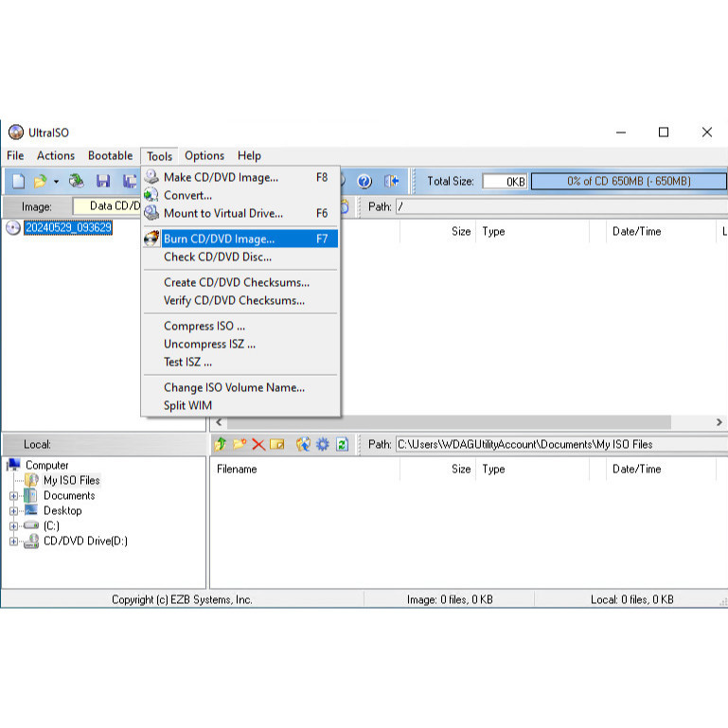Image resolution: width=728 pixels, height=728 pixels.
Task: Expand the Desktop tree node
Action: (13, 511)
